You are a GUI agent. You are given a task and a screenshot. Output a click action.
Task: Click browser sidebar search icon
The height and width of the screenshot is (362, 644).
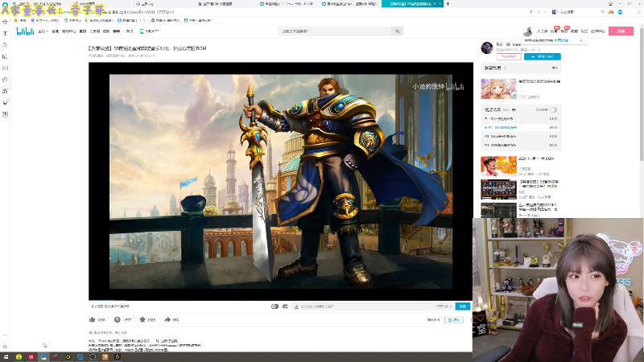point(5,45)
